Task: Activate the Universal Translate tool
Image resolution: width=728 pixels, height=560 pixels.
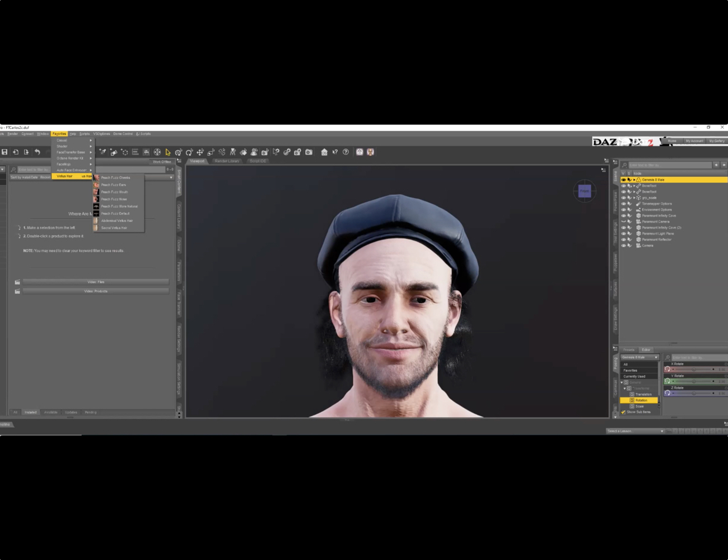Action: pyautogui.click(x=199, y=152)
